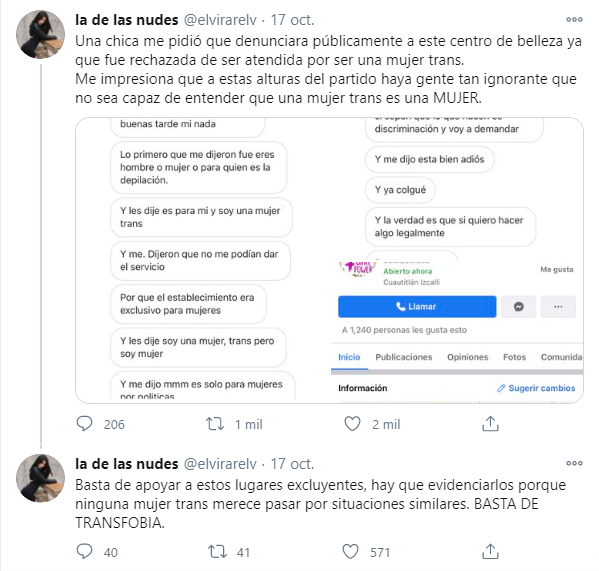Image resolution: width=599 pixels, height=571 pixels.
Task: Open @elvirarelv handle on second tweet
Action: pos(220,464)
